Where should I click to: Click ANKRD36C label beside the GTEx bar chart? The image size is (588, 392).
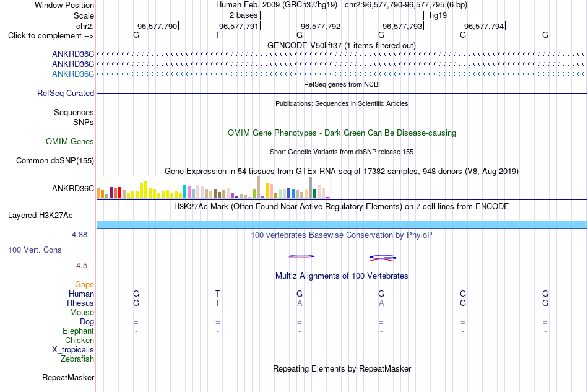tap(73, 188)
